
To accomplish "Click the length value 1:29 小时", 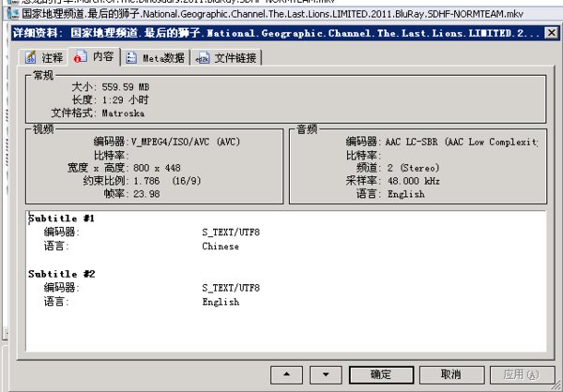I will [126, 100].
